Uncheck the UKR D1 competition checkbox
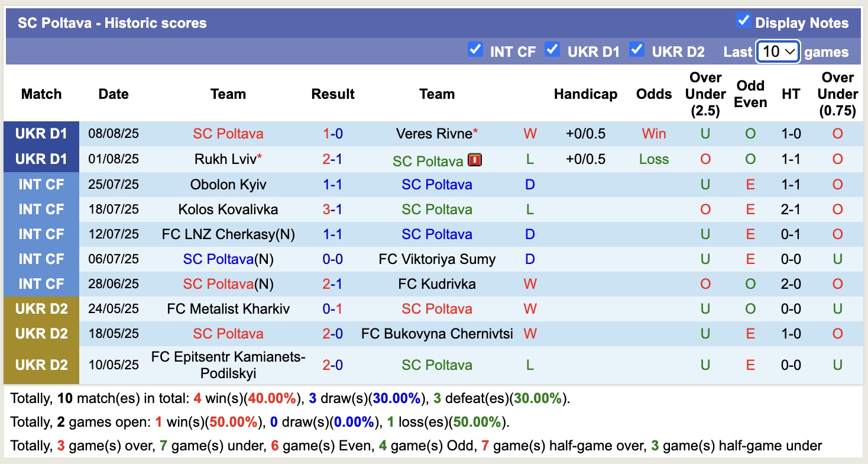 (x=552, y=50)
